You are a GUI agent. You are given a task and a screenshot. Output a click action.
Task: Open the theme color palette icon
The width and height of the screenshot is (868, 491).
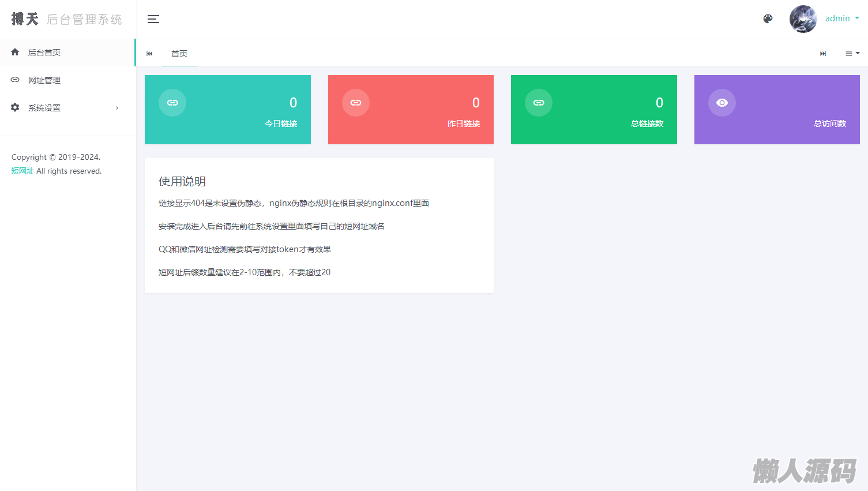768,19
